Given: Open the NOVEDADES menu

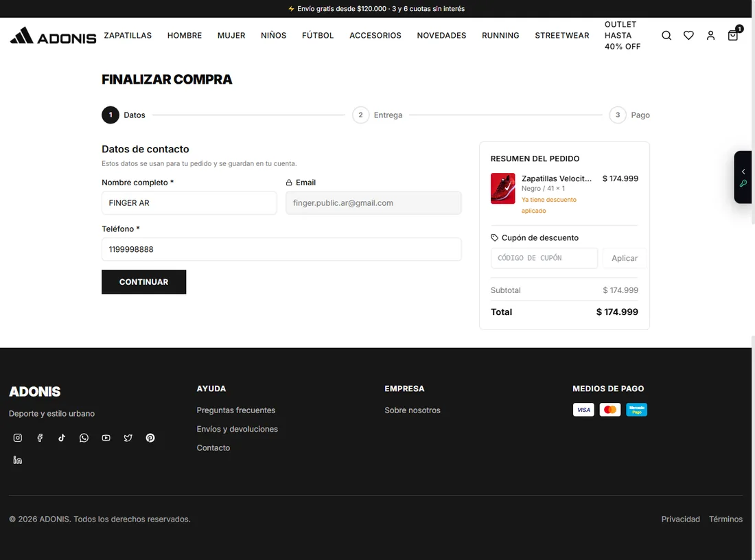Looking at the screenshot, I should click(x=441, y=35).
